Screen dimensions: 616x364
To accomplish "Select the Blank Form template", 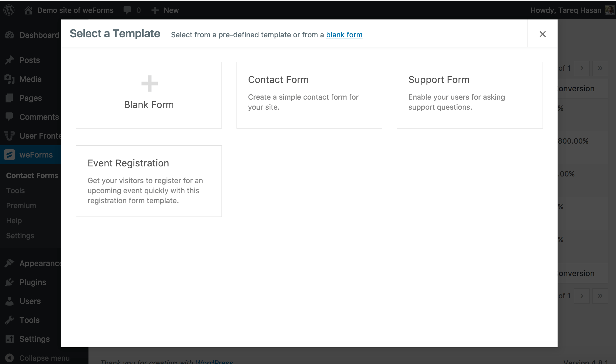I will click(149, 94).
